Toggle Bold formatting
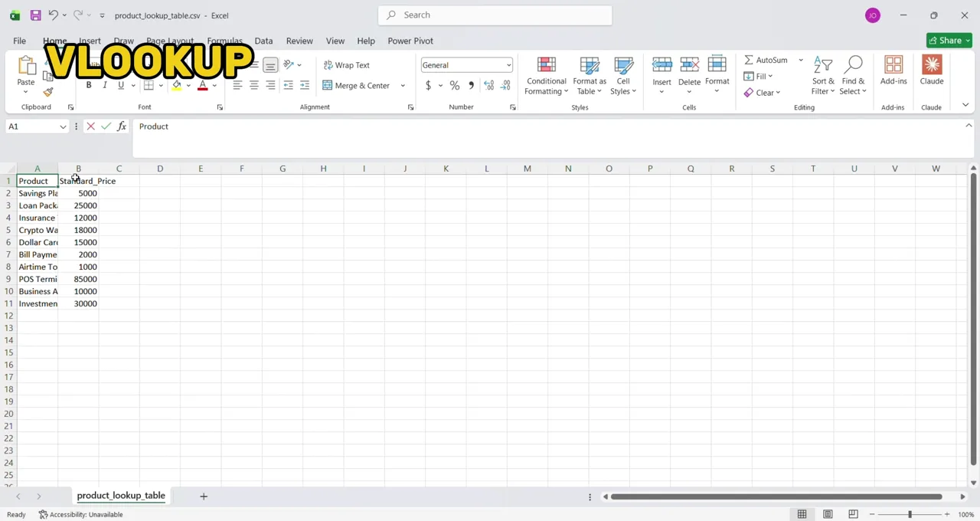This screenshot has height=521, width=980. [x=89, y=85]
